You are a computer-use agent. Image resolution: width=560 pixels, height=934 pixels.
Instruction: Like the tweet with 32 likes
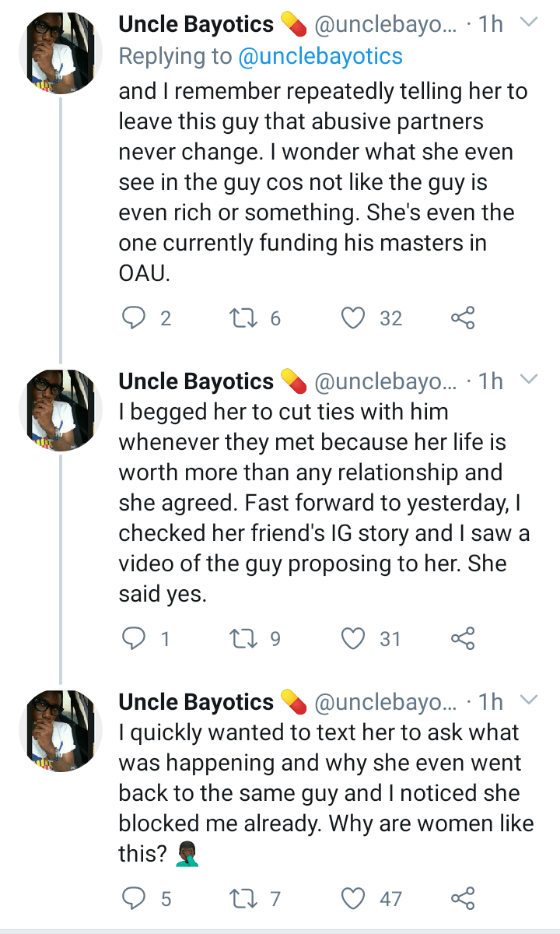tap(354, 318)
